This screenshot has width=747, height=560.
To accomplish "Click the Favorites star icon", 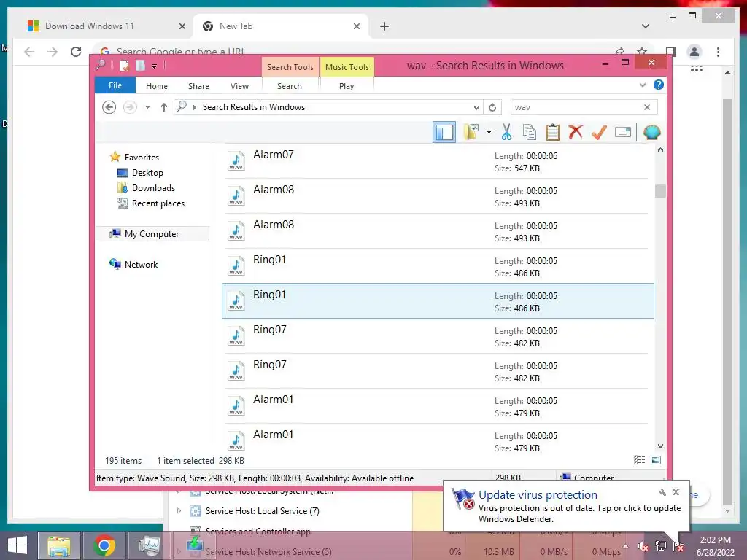I will click(115, 157).
